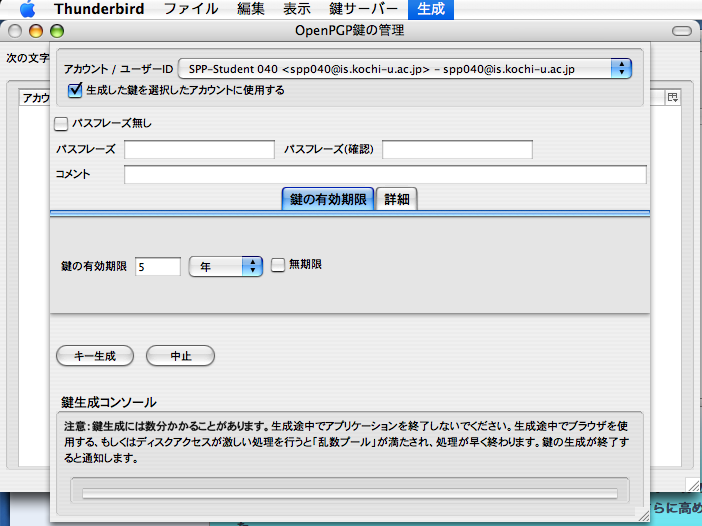Open the Thunderbird application menu
Screen dimensions: 702x526
tap(99, 9)
